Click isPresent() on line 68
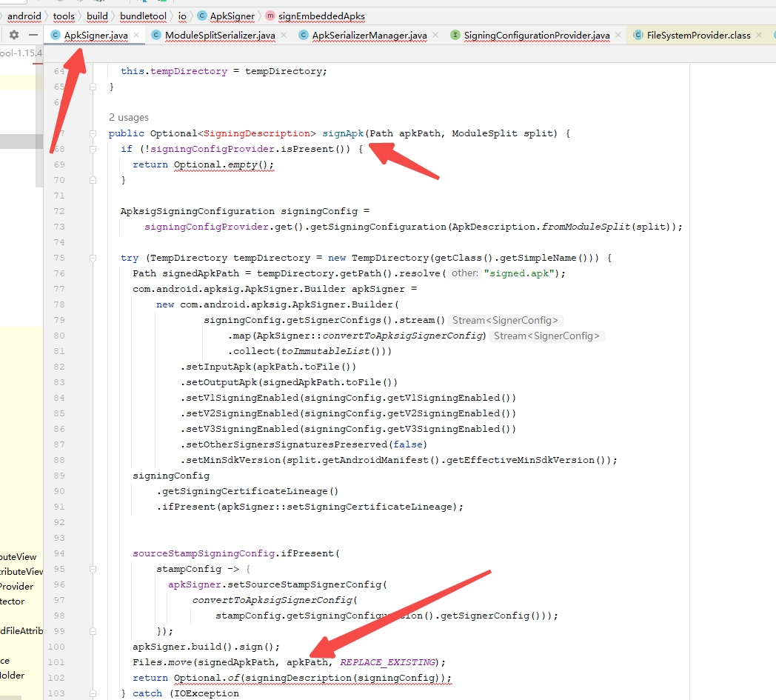This screenshot has height=700, width=776. point(315,149)
